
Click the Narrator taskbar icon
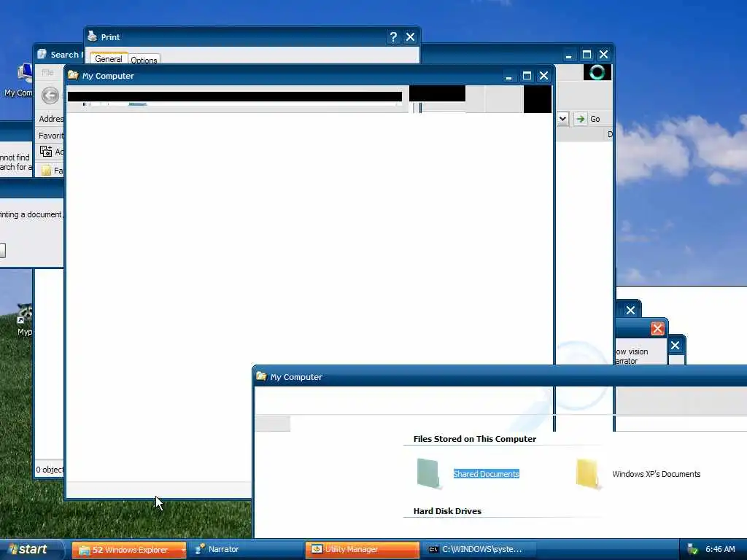(x=200, y=550)
